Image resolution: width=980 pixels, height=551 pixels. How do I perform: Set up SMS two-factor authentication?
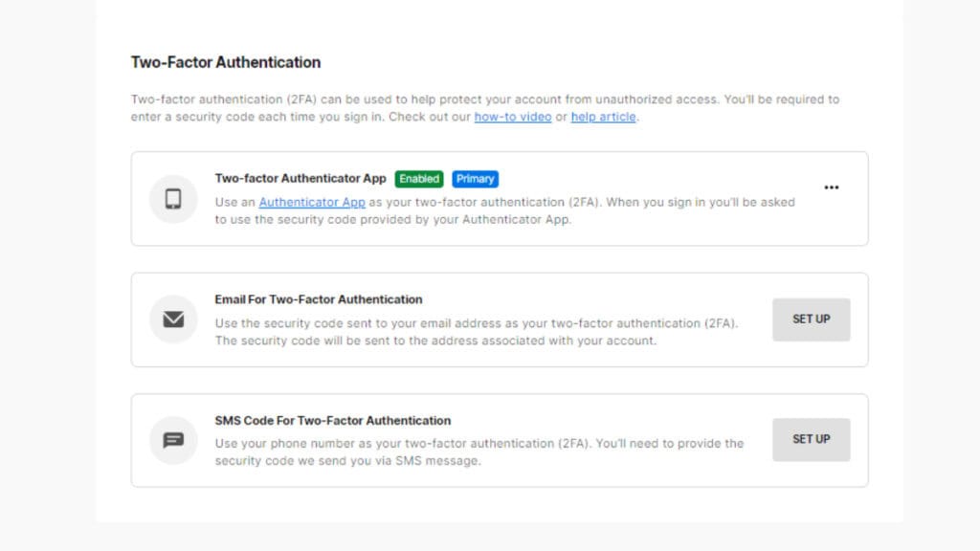click(x=811, y=439)
